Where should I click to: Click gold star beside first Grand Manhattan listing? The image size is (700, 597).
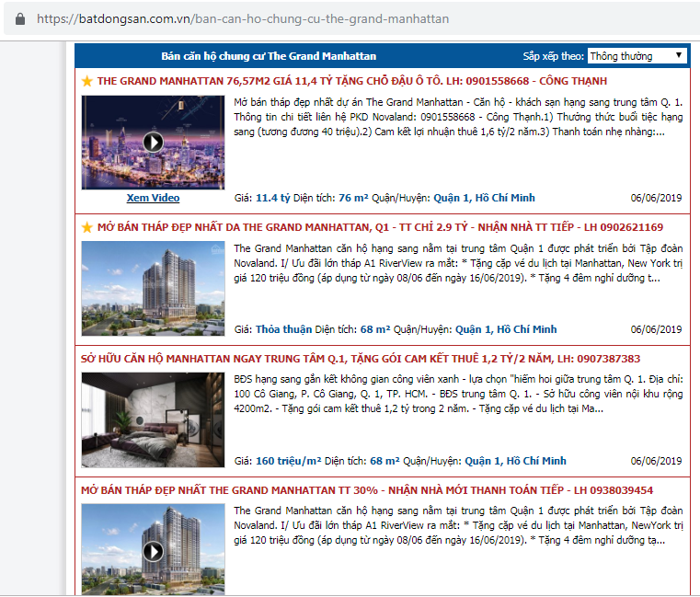[x=87, y=81]
